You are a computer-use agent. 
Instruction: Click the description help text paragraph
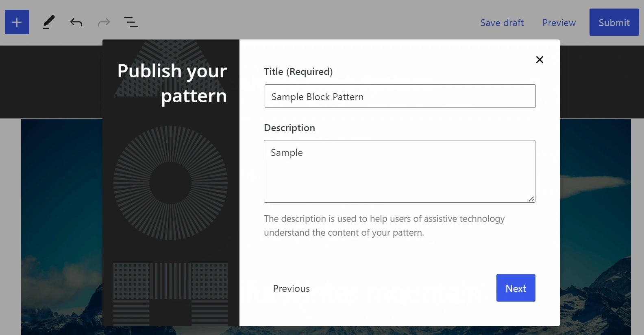[384, 226]
